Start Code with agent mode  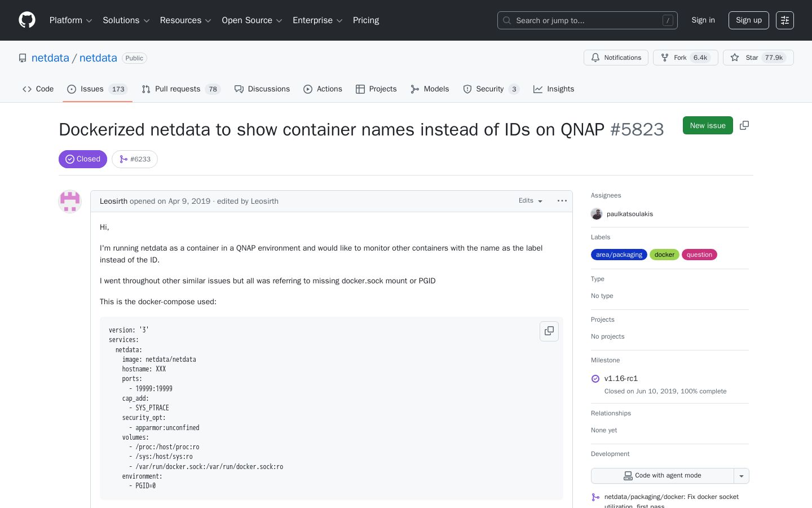(663, 476)
